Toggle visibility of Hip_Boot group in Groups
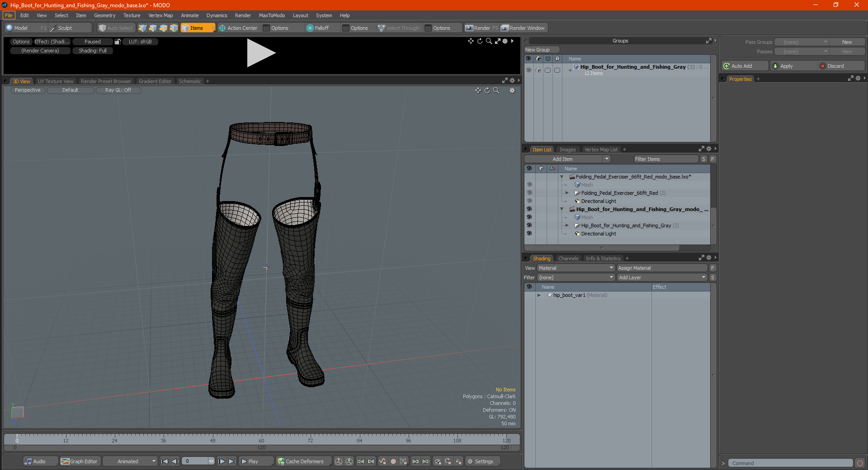The width and height of the screenshot is (868, 470). point(528,70)
